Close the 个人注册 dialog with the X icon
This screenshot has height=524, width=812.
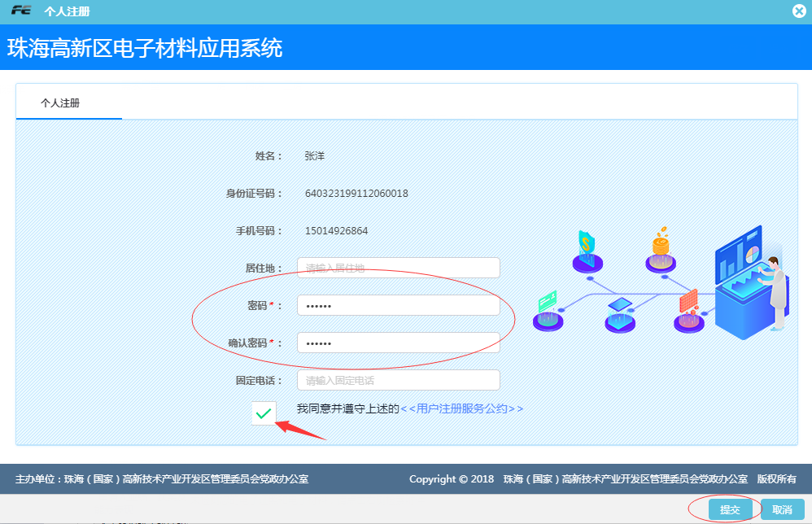(799, 11)
